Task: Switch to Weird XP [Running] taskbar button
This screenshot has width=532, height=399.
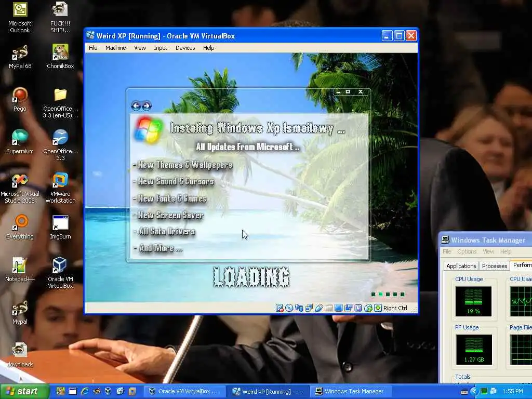Action: [x=268, y=391]
